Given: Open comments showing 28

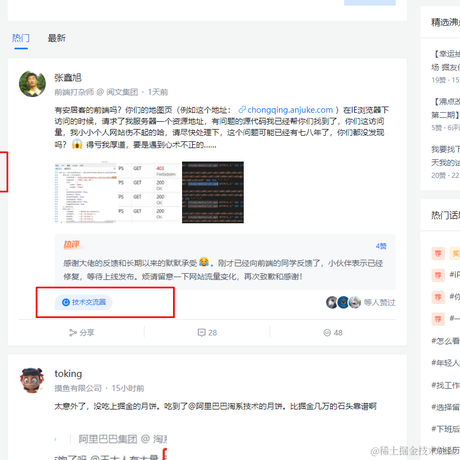Looking at the screenshot, I should pos(207,333).
